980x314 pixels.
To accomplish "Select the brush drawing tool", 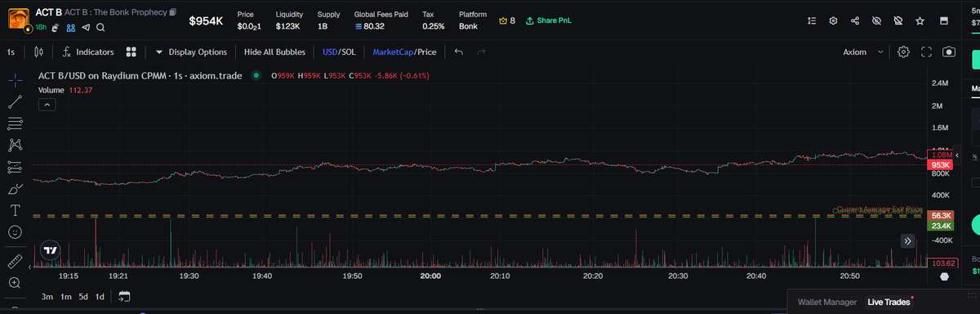I will [15, 189].
